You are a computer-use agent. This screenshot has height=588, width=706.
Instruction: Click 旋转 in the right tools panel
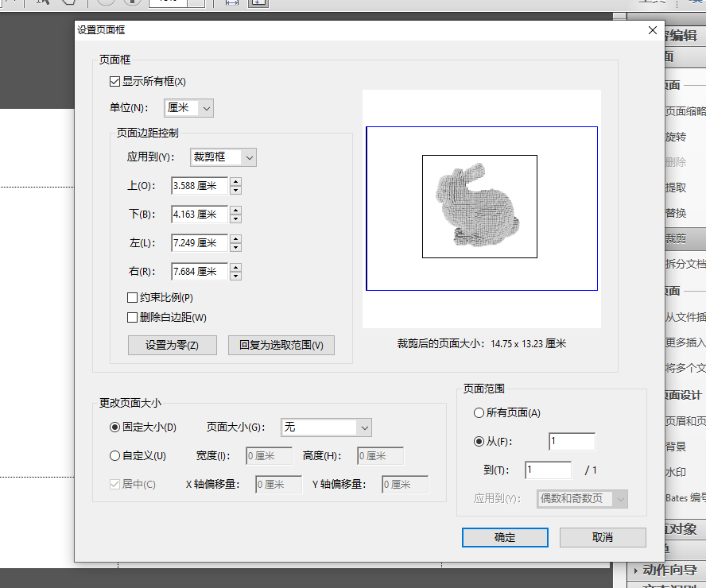[x=676, y=137]
